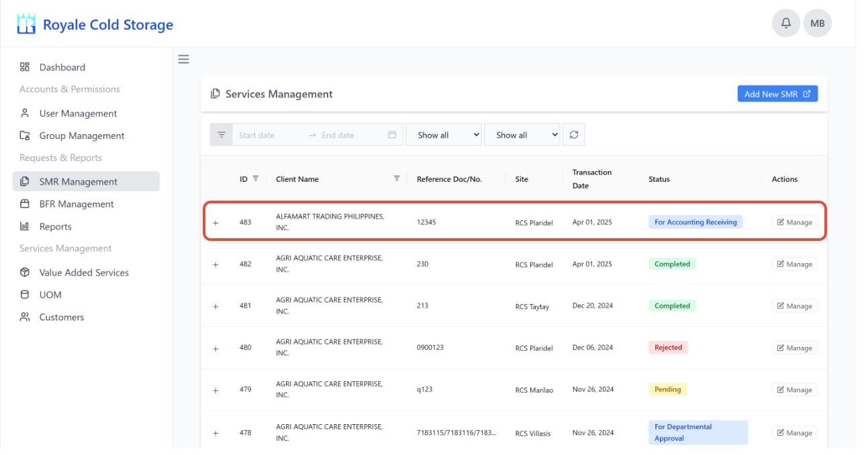Screen dimensions: 868x455
Task: Click the refresh icon button
Action: [574, 135]
